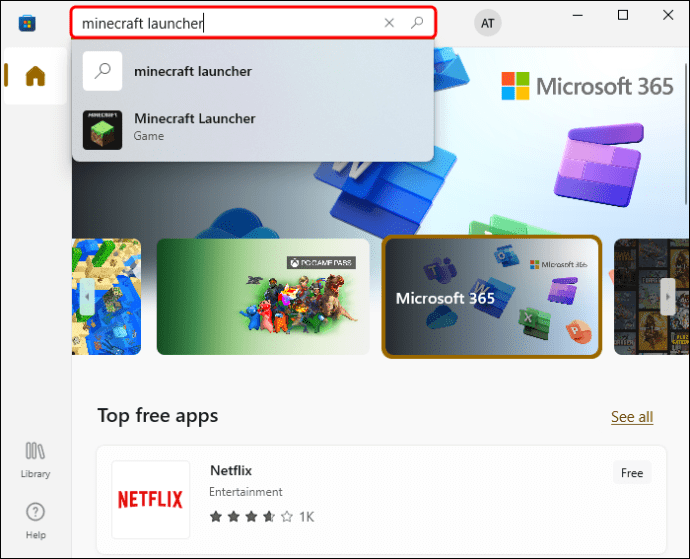Go to the next carousel slide
690x559 pixels.
coord(668,297)
